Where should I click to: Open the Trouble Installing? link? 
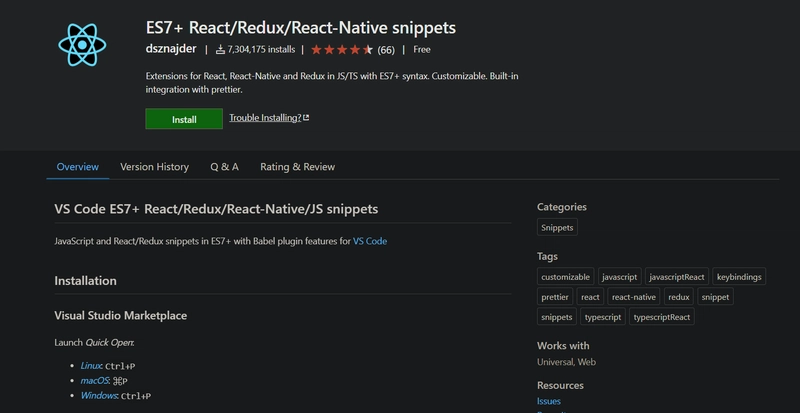tap(269, 118)
